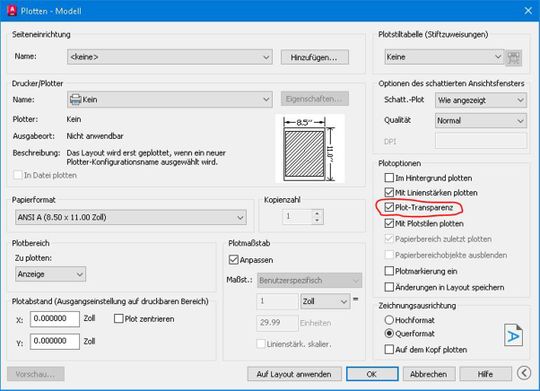540x391 pixels.
Task: Click the paper size preview thumbnail
Action: click(x=310, y=148)
